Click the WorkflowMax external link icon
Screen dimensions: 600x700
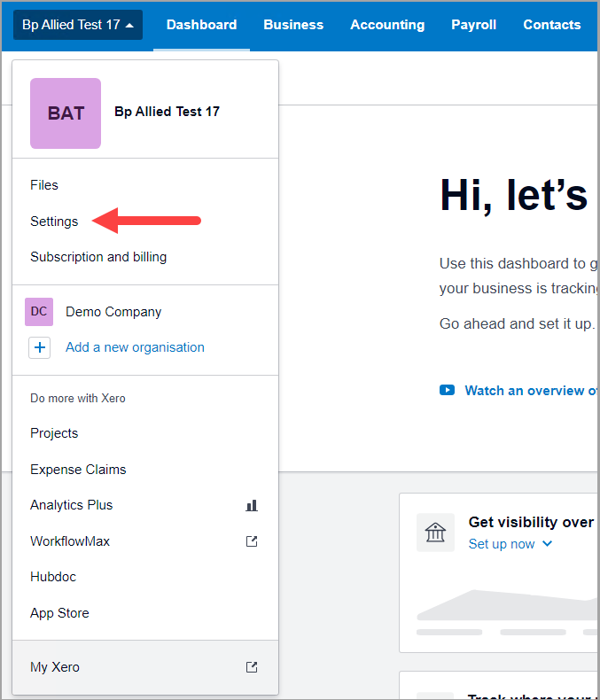click(252, 541)
